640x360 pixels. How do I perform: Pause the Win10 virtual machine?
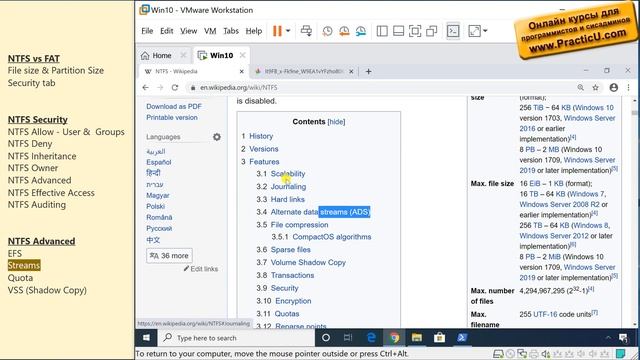coord(277,31)
